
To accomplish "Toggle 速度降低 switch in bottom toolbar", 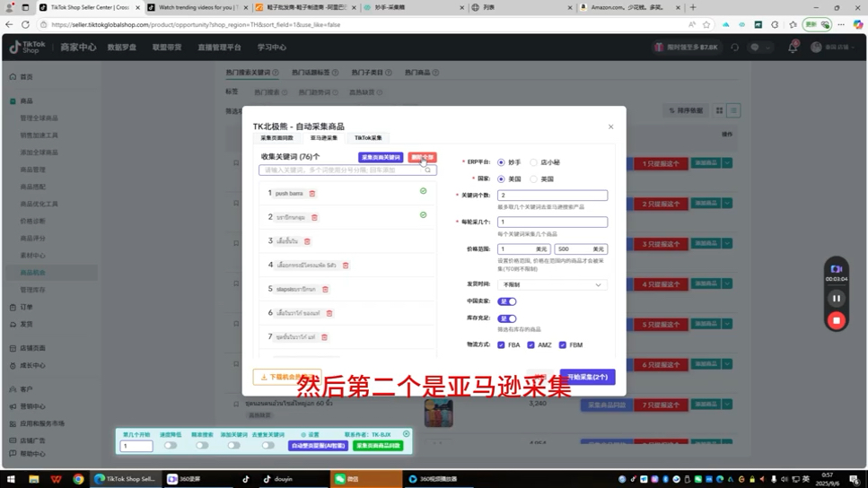I will point(171,446).
